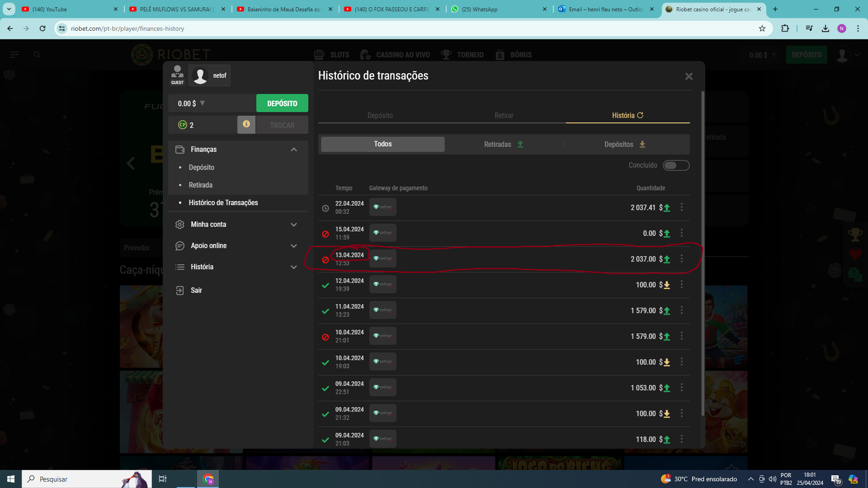Switch to the Retirar tab
Screen dimensions: 868x488
[x=504, y=116]
